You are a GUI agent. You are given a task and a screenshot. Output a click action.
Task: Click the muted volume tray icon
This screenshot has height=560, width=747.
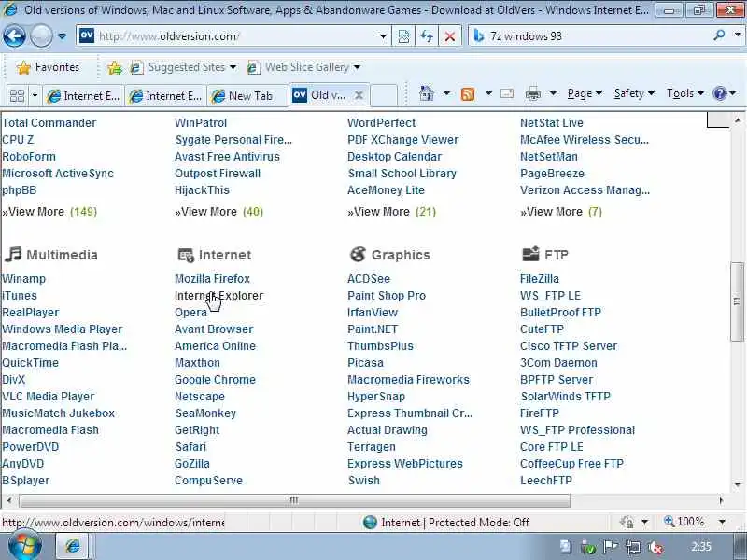(655, 548)
